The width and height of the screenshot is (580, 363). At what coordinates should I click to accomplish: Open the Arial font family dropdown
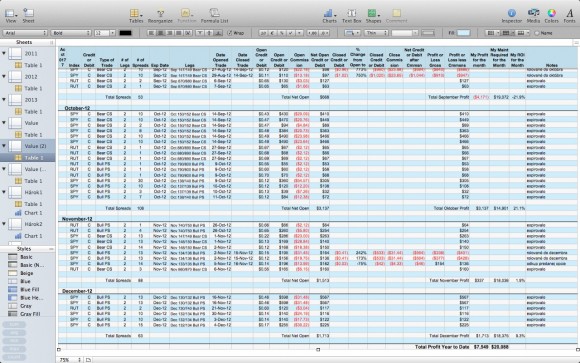click(25, 33)
